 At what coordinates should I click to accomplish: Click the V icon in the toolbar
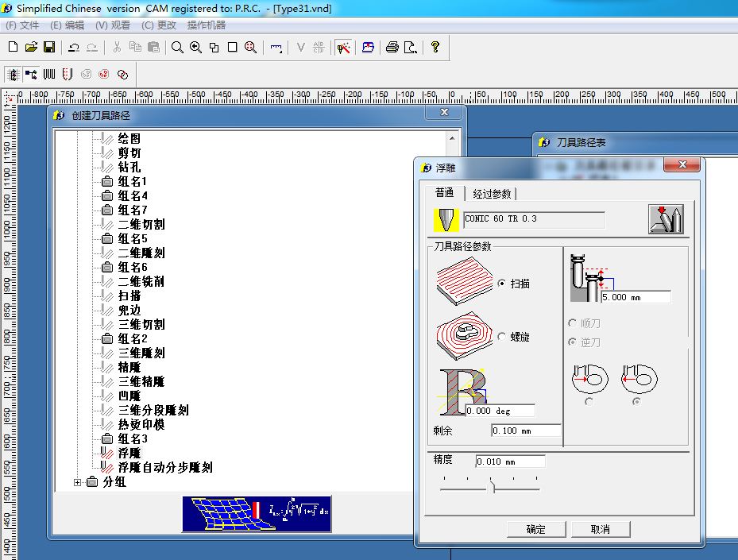(x=300, y=47)
